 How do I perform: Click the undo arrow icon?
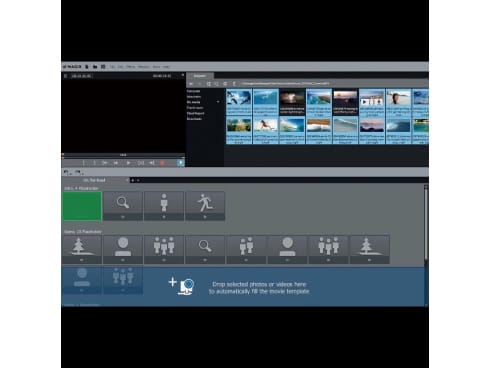coord(65,172)
